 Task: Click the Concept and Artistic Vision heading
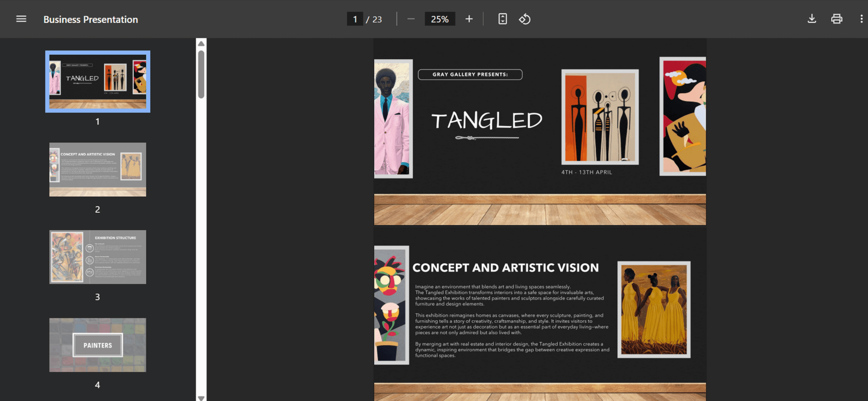(505, 268)
